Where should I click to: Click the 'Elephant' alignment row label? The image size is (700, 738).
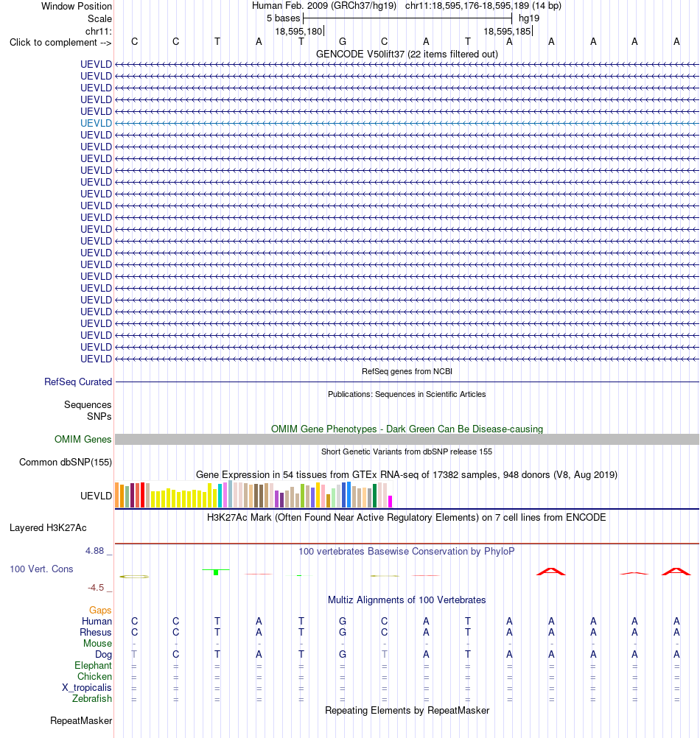[93, 666]
